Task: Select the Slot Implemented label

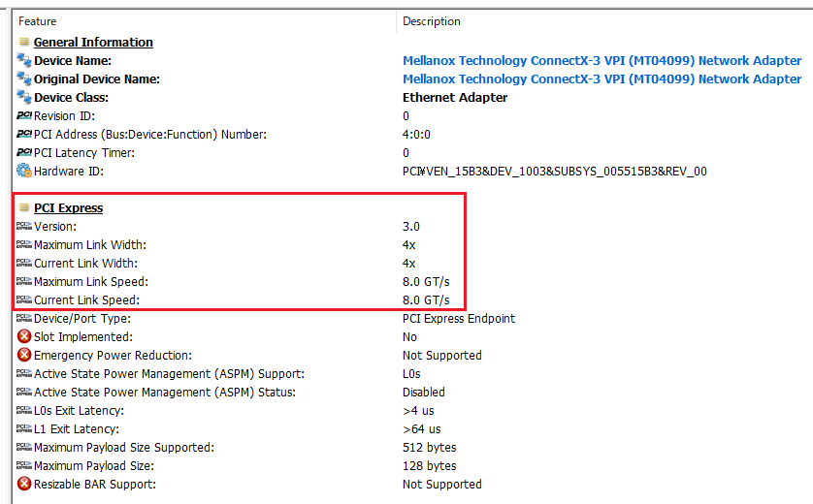Action: 83,336
